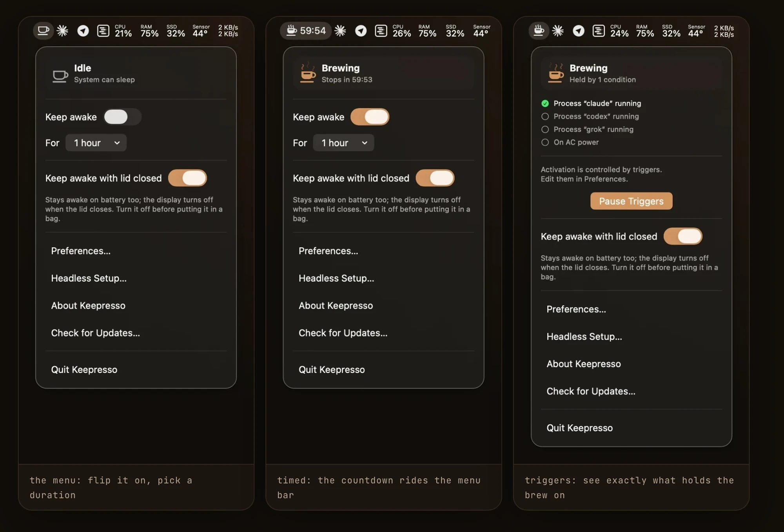The height and width of the screenshot is (532, 784).
Task: Click the Keepresso cup icon in the left panel's menu bar
Action: pos(43,31)
